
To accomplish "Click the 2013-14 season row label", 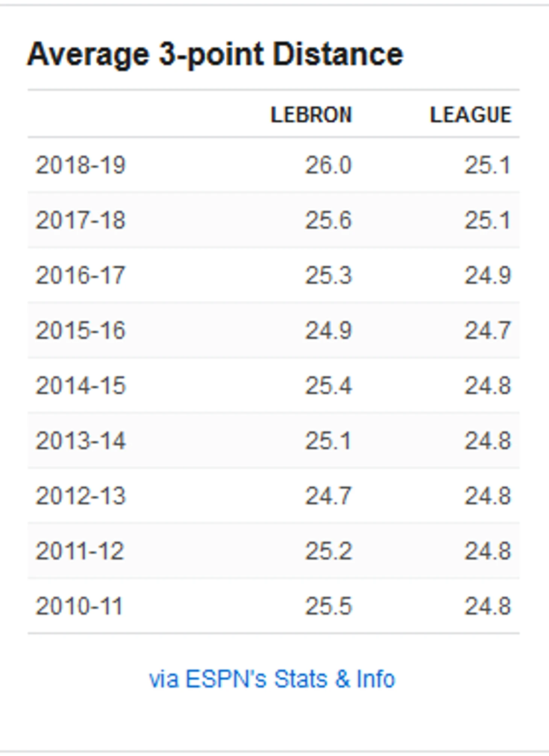I will pos(80,441).
